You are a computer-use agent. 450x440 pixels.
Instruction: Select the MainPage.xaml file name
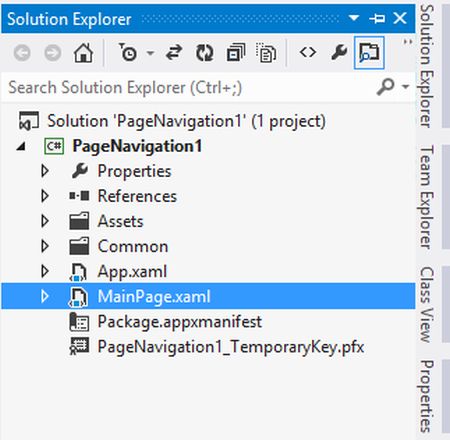pos(154,297)
